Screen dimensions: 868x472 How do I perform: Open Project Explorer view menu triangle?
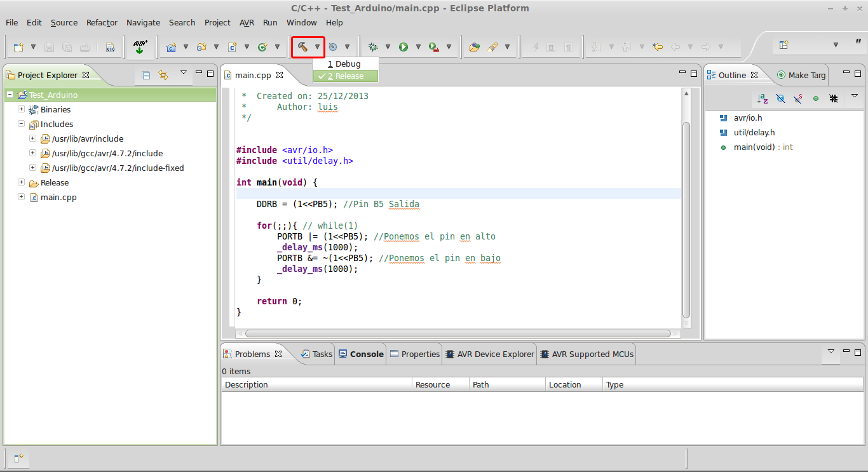[x=184, y=72]
